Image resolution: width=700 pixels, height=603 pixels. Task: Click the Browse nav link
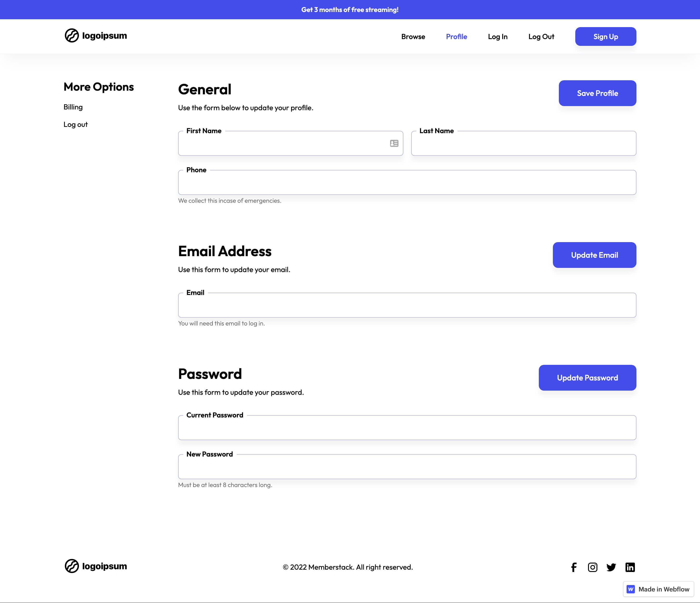[413, 36]
